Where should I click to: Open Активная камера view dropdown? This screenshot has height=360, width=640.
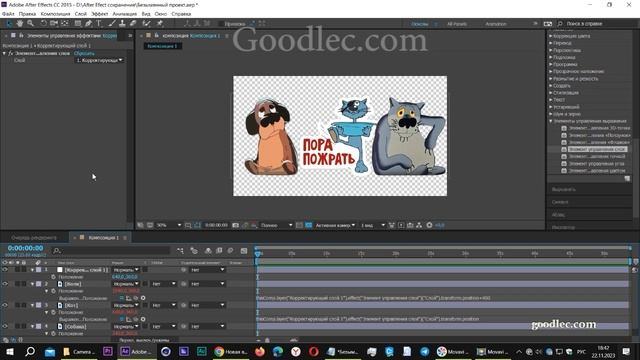click(x=335, y=225)
